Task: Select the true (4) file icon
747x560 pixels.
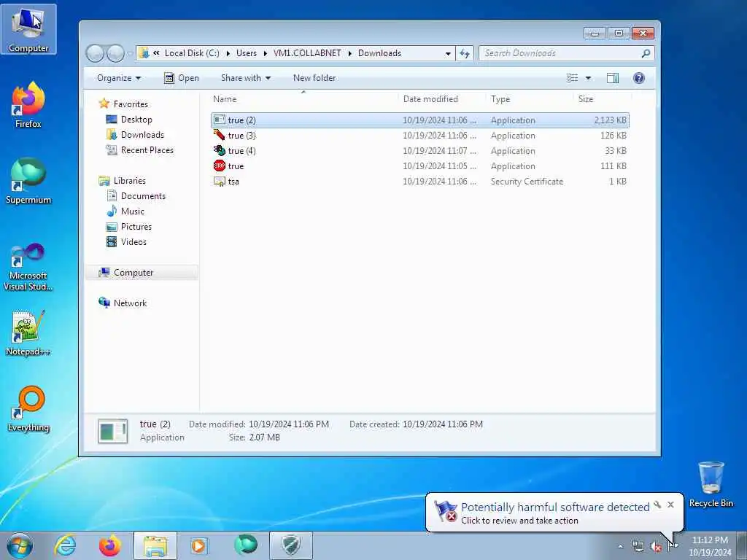Action: (x=219, y=150)
